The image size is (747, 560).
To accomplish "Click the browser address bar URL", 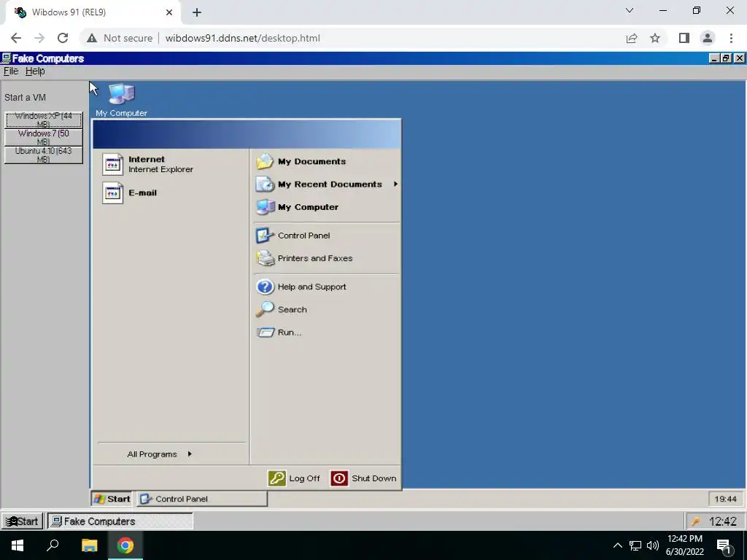I will pos(242,38).
